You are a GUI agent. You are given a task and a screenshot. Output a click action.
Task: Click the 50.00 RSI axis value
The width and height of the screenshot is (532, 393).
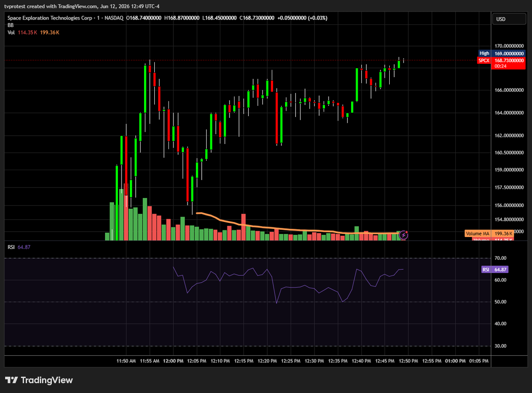501,302
